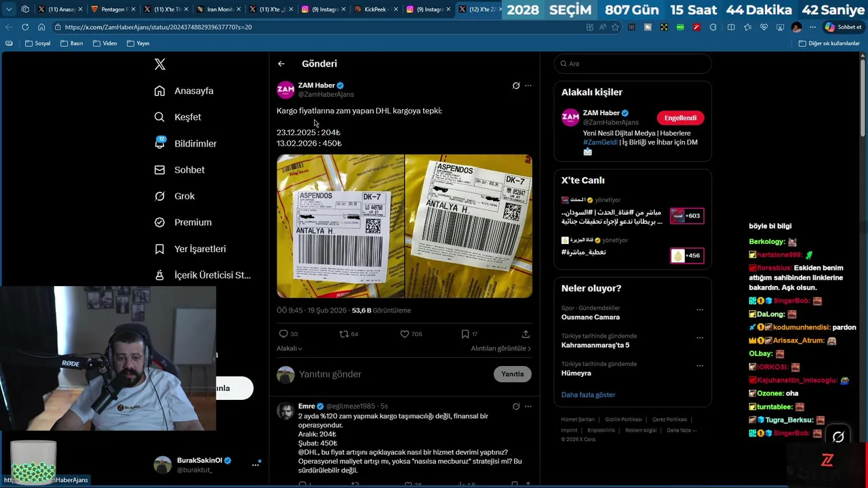Click the browser profile avatar
The image size is (868, 488).
click(x=796, y=27)
